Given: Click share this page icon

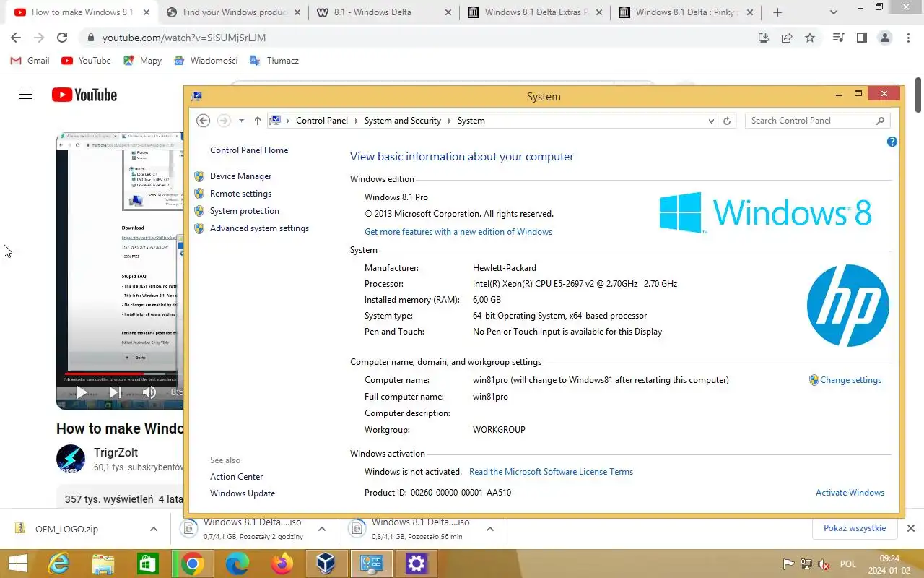Looking at the screenshot, I should tap(787, 38).
